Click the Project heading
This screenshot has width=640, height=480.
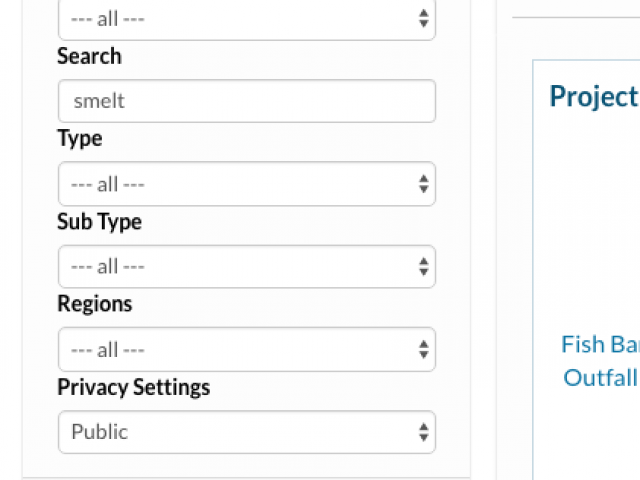[594, 97]
